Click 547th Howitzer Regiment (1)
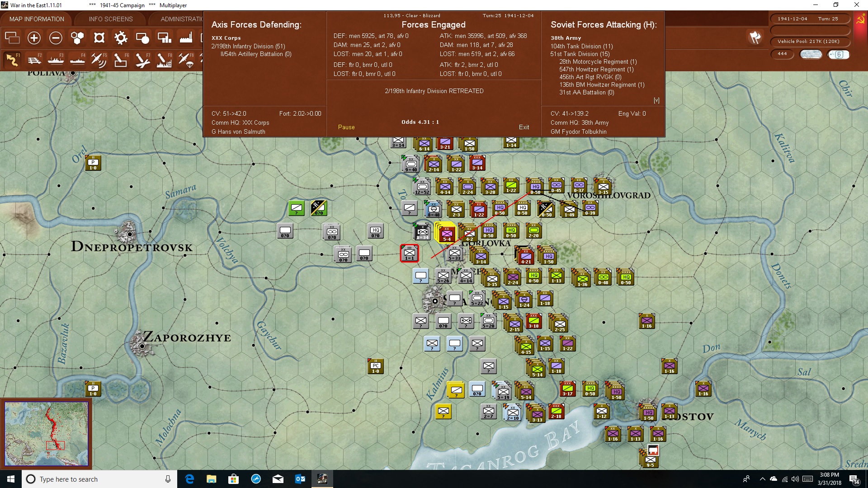The image size is (868, 488). [597, 69]
